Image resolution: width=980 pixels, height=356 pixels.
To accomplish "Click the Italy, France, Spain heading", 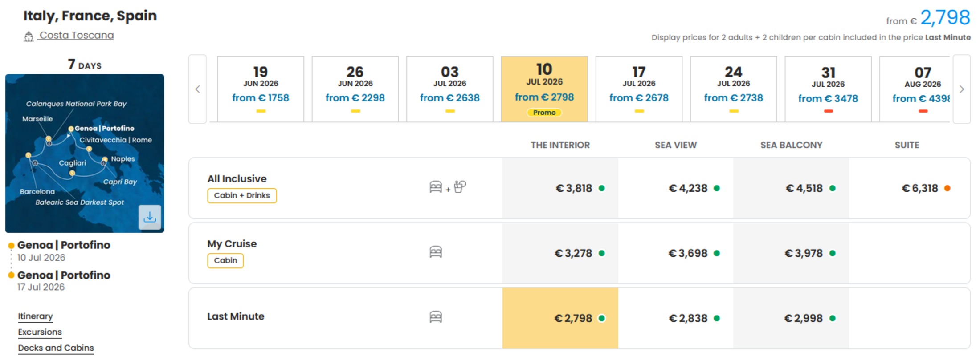I will (90, 16).
